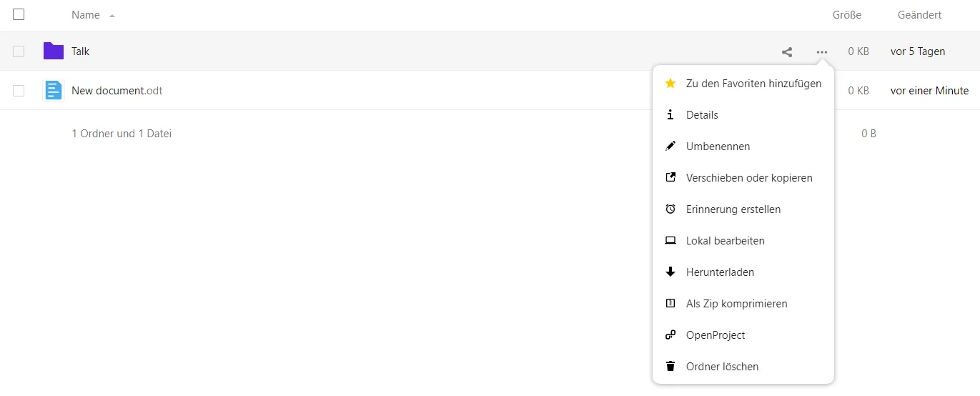
Task: Click the purple Talk folder icon
Action: [x=54, y=51]
